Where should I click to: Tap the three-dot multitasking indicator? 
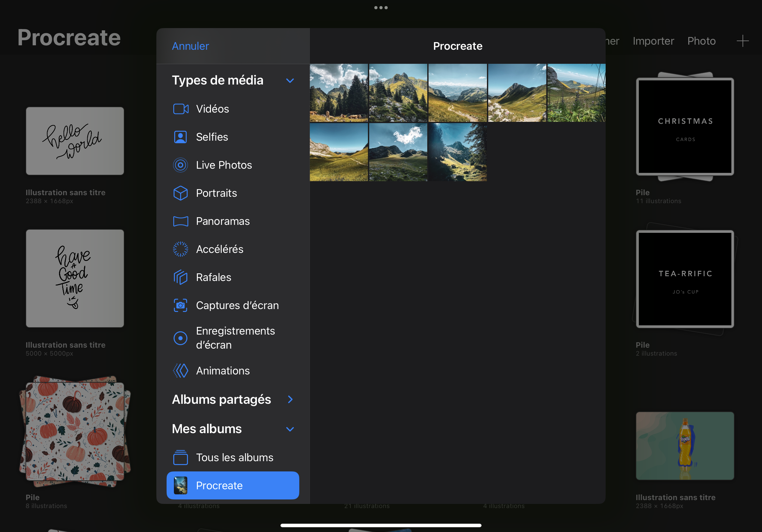[x=381, y=7]
